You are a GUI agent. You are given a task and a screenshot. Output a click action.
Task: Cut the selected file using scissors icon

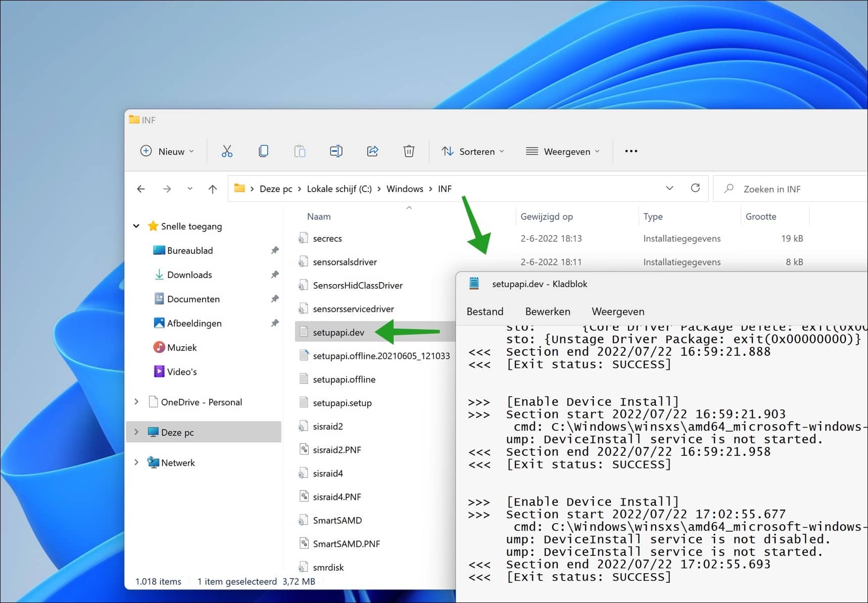(226, 151)
